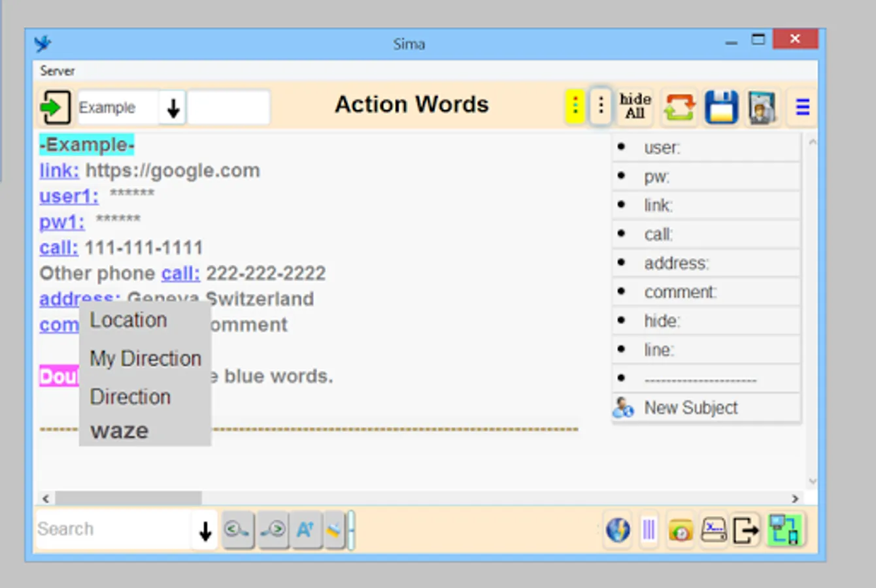876x588 pixels.
Task: Insert pw: from the word list
Action: point(707,176)
